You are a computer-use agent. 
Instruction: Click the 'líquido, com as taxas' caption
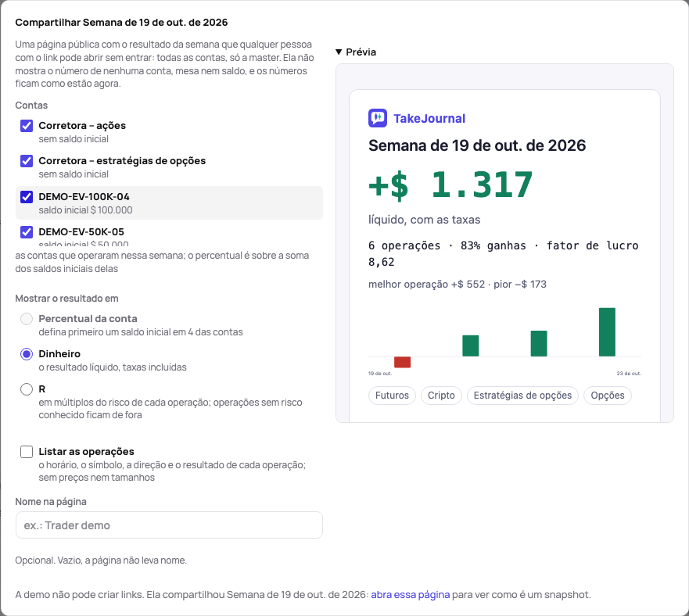tap(424, 220)
